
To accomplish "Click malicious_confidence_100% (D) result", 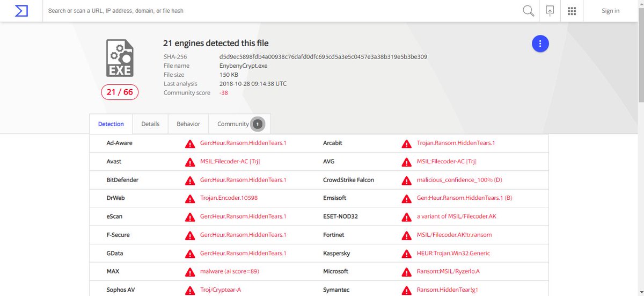I will tap(459, 179).
